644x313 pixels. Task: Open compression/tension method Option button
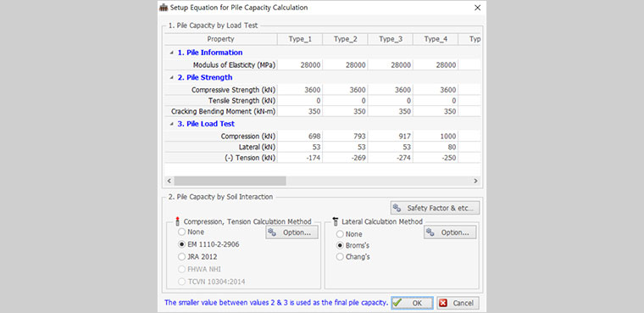pyautogui.click(x=292, y=232)
